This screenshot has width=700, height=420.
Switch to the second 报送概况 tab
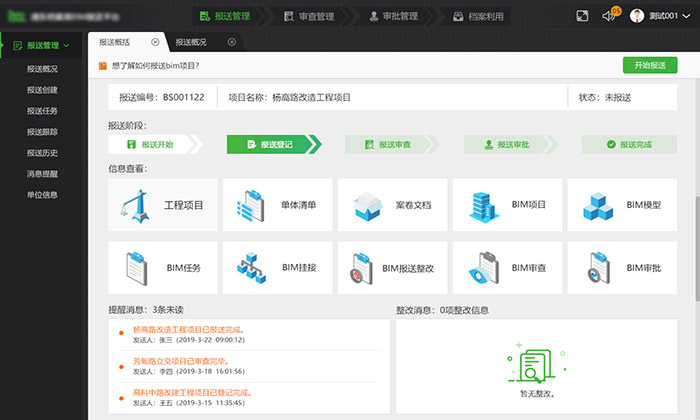coord(190,42)
